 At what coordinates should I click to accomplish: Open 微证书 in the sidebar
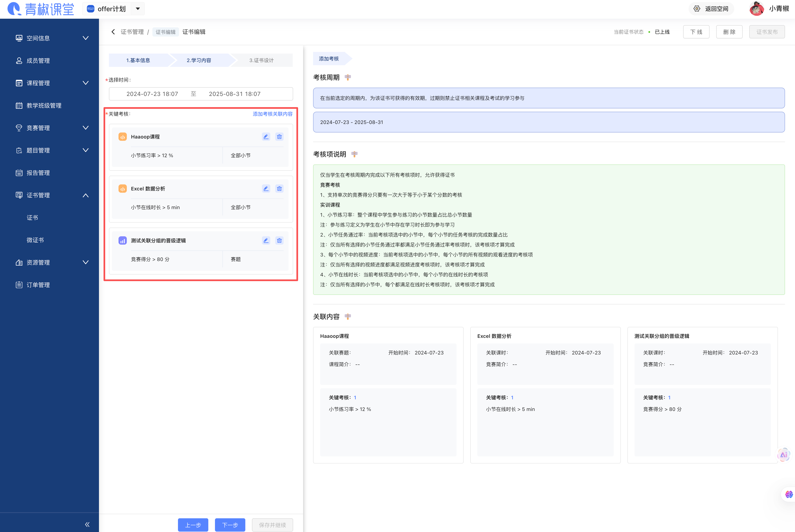click(x=35, y=240)
